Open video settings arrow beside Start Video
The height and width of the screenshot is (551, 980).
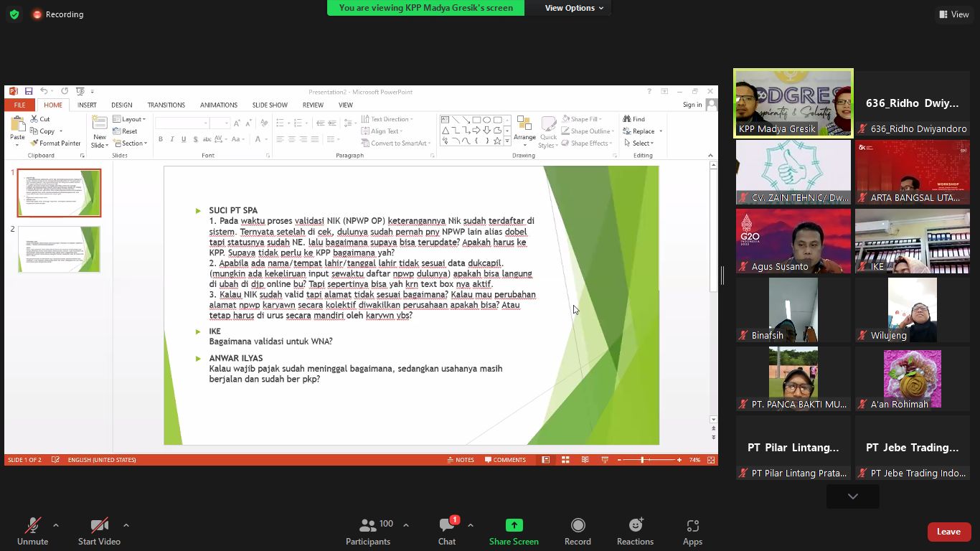[126, 525]
